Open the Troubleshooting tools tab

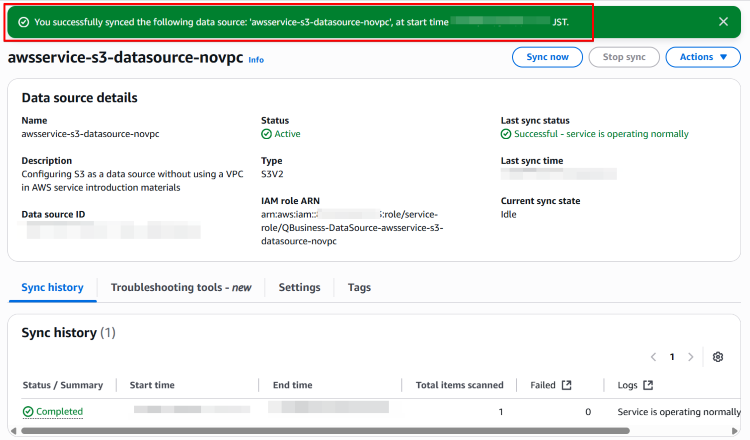point(178,288)
